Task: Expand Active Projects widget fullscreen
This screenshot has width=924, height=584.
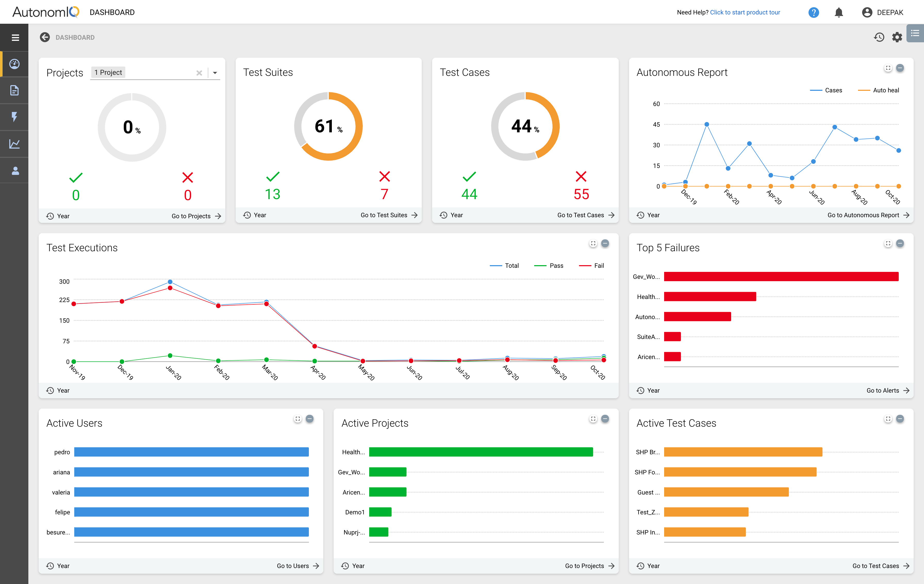Action: [593, 419]
